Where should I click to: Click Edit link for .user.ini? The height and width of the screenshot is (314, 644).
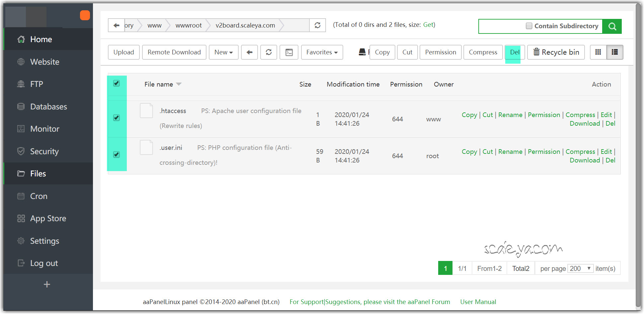pyautogui.click(x=606, y=152)
